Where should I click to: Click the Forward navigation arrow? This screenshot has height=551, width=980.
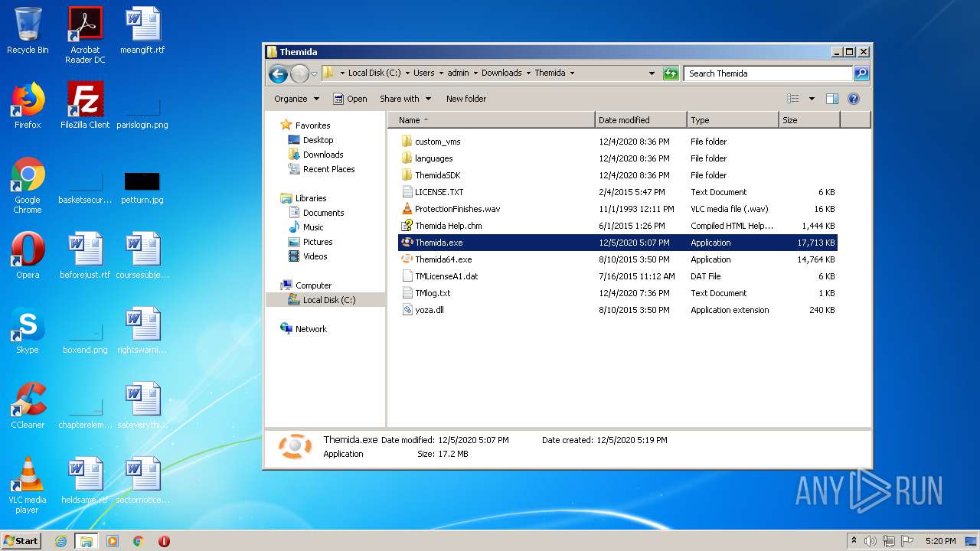point(299,73)
